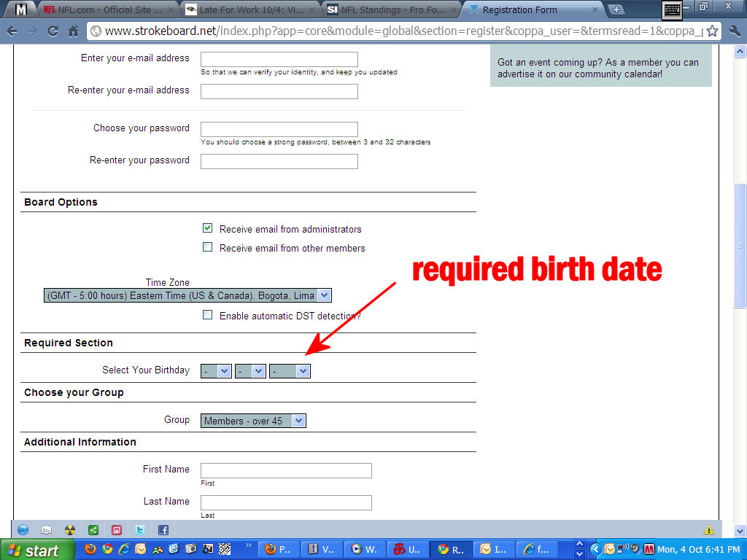Click the green share icon in bottom toolbar

(93, 530)
